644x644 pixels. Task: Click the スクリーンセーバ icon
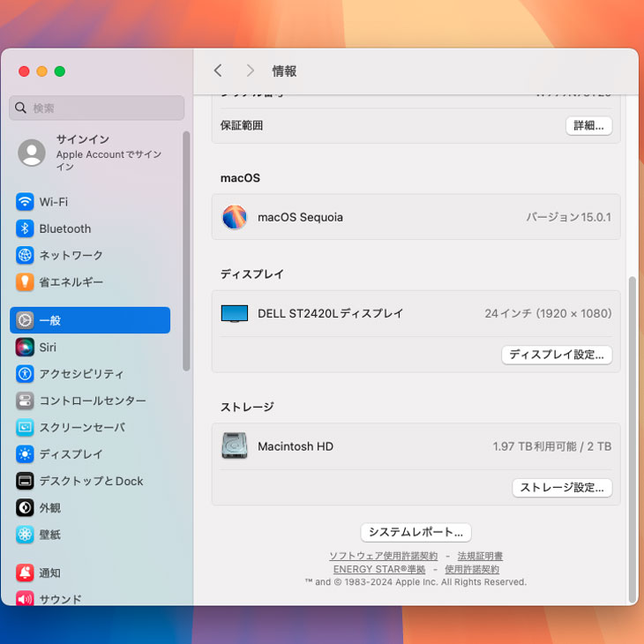click(25, 427)
